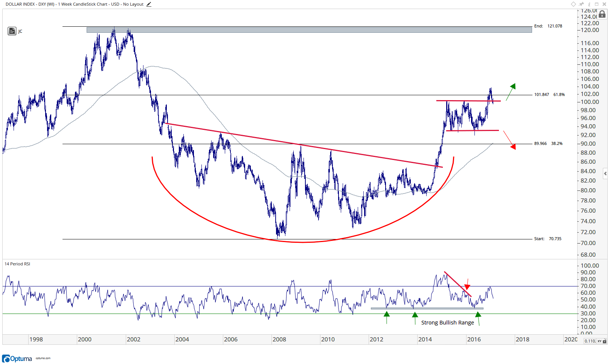
Task: Open chart info via the 'i' icon
Action: (x=589, y=4)
